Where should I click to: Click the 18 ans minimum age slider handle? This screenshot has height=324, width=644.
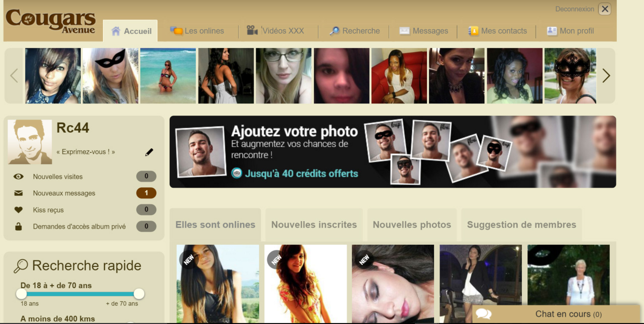click(x=21, y=294)
